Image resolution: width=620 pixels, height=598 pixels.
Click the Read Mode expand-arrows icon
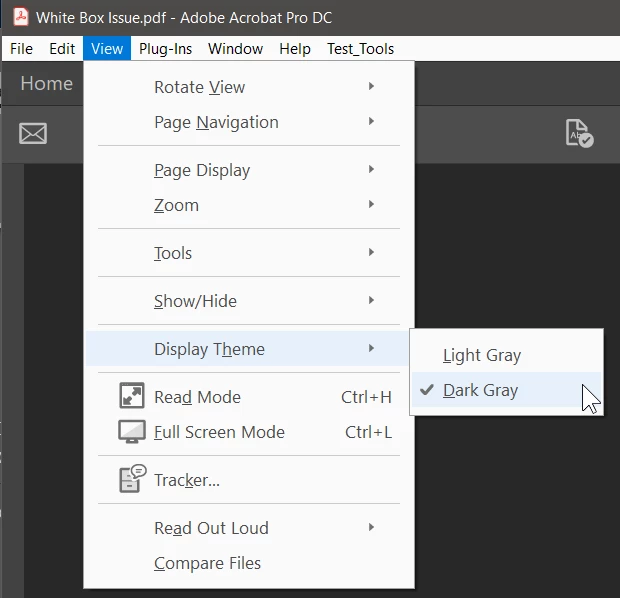132,395
